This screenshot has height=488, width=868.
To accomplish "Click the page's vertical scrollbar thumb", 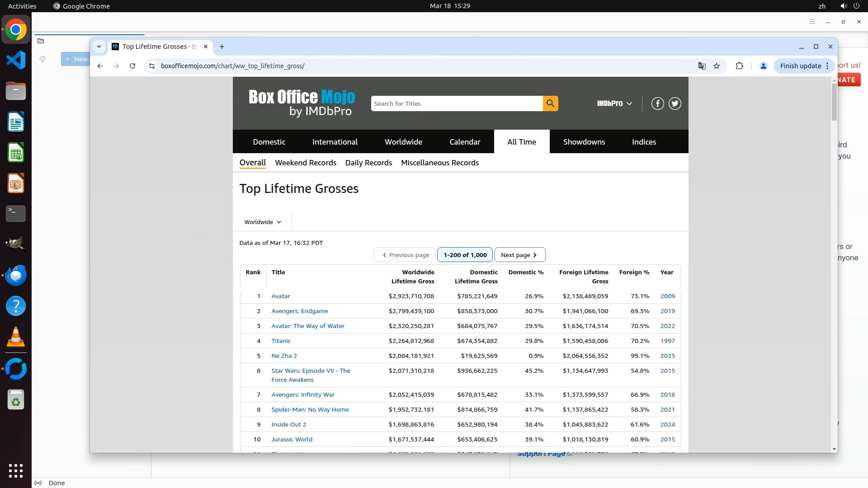I will (834, 102).
